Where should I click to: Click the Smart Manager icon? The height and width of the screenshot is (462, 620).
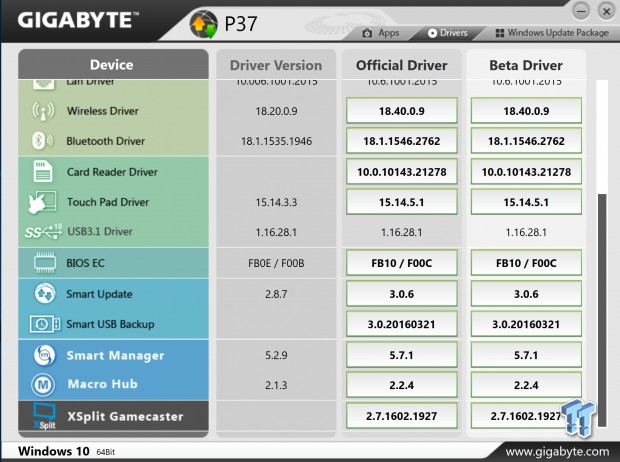[x=44, y=355]
